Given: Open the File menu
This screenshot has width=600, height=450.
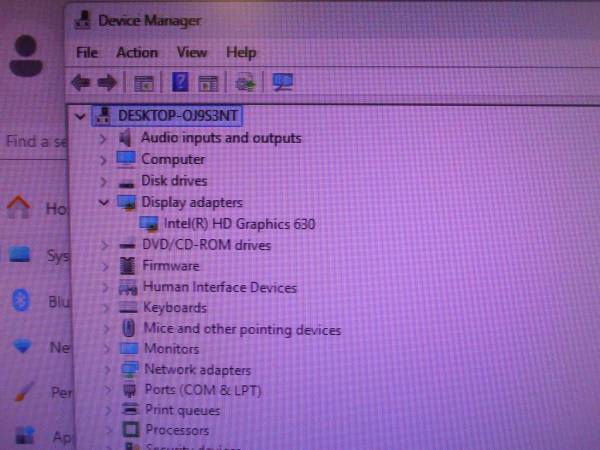Looking at the screenshot, I should click(x=87, y=52).
